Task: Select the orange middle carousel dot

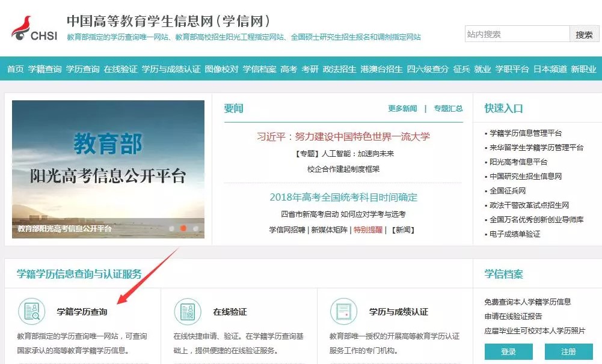Action: pos(183,228)
